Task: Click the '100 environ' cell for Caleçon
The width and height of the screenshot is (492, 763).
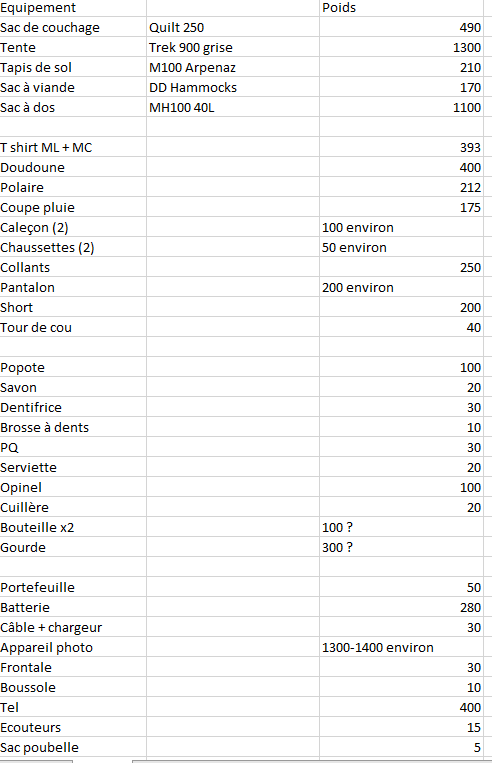Action: [x=401, y=227]
